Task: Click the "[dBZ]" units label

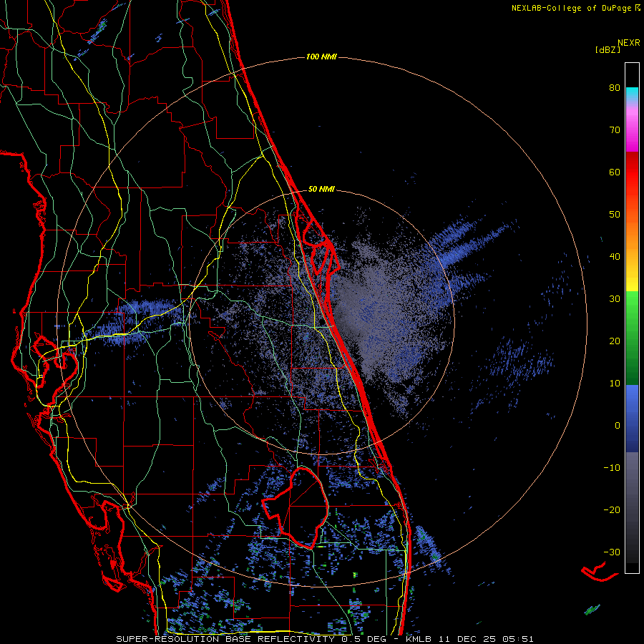Action: (x=608, y=50)
